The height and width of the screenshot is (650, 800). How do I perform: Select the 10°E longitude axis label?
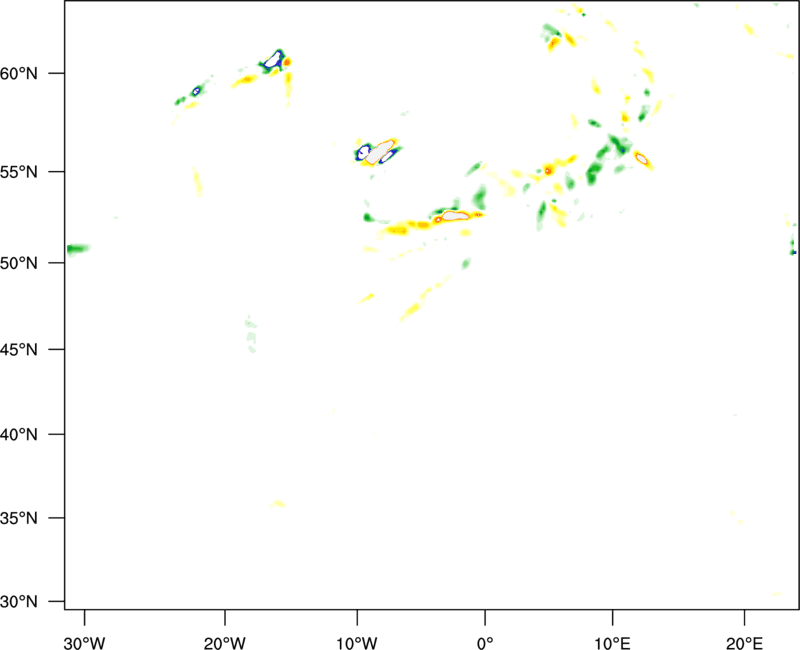(x=612, y=643)
